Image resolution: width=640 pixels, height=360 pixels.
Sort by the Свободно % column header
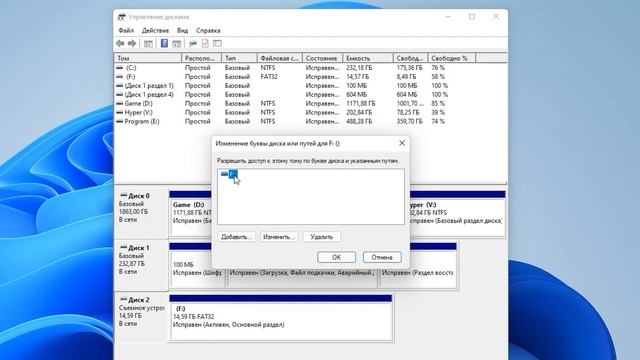coord(451,58)
